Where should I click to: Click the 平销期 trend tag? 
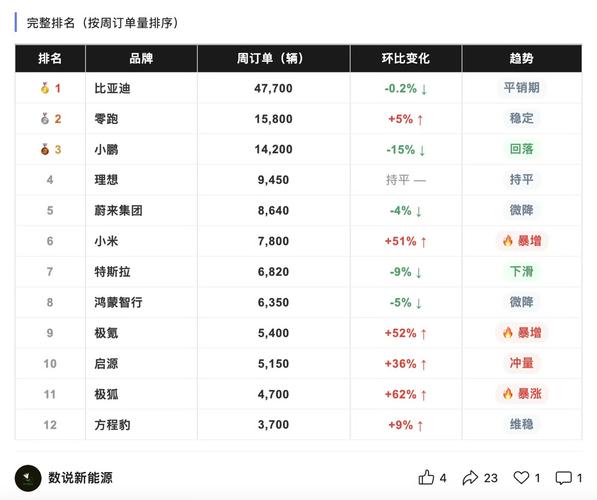(522, 88)
